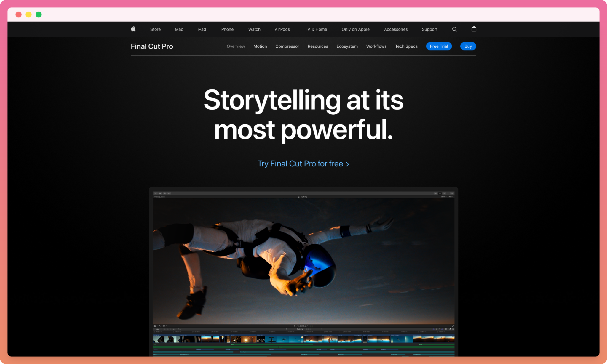607x364 pixels.
Task: Select the filmstrip view icon above the browser
Action: (x=435, y=193)
